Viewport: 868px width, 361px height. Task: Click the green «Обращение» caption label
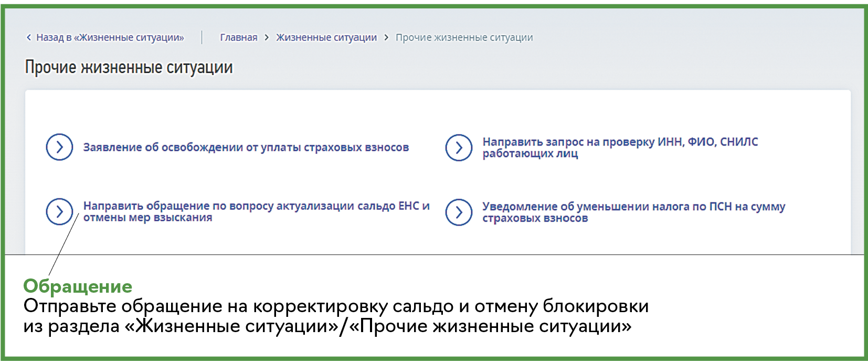pyautogui.click(x=78, y=286)
